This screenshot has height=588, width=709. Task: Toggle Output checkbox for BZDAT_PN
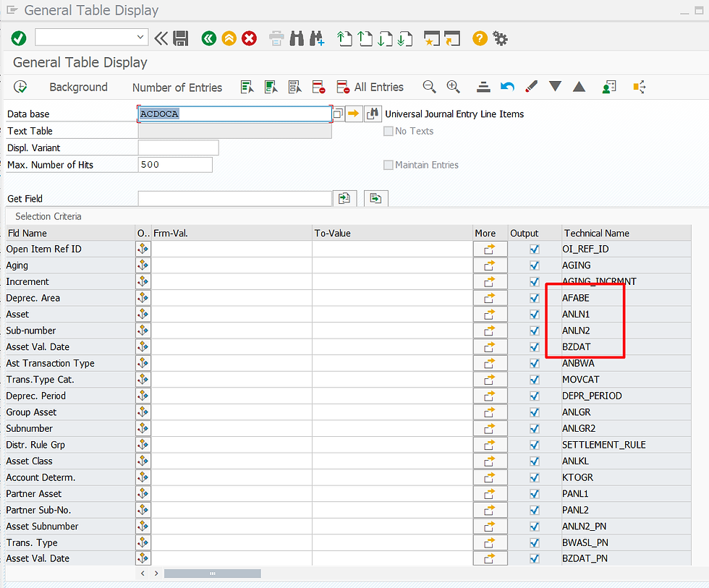coord(535,558)
